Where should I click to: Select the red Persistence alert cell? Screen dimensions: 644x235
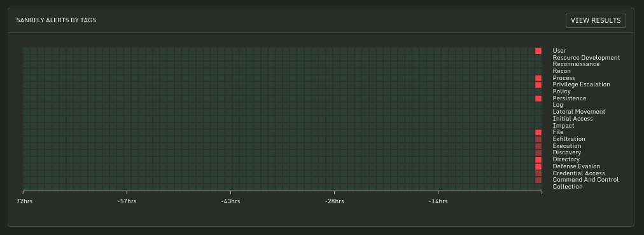[538, 98]
